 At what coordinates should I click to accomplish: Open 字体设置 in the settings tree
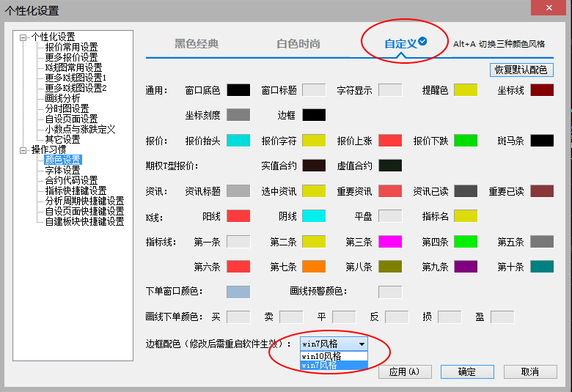(x=62, y=170)
